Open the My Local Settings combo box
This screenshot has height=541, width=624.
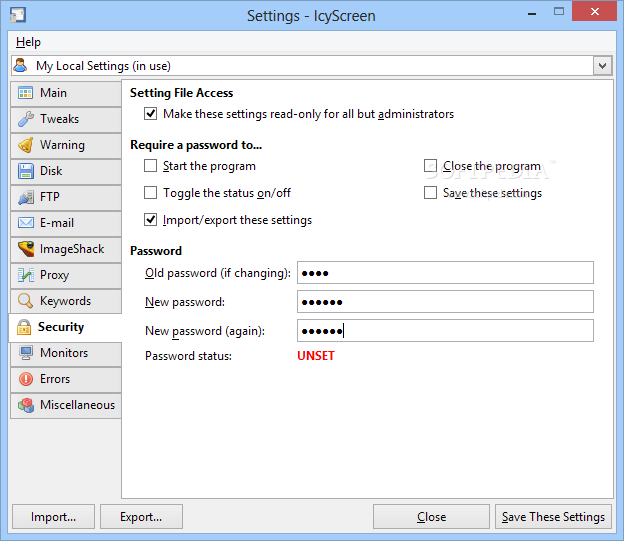point(311,66)
